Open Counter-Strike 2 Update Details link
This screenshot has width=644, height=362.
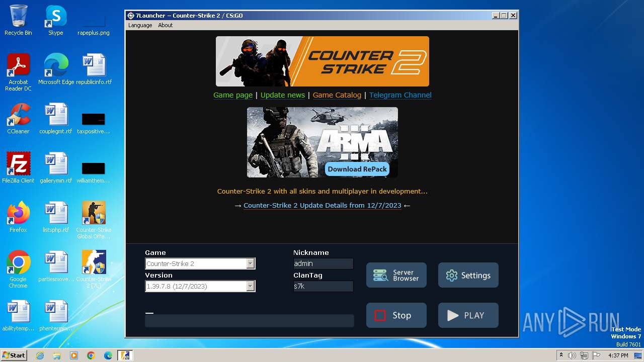[x=323, y=205]
